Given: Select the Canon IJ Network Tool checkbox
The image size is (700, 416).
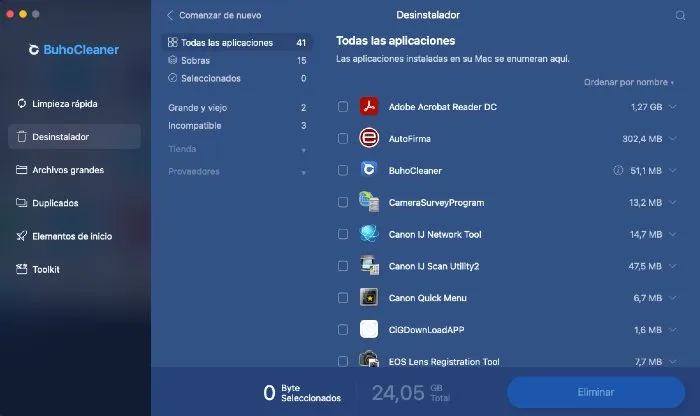Looking at the screenshot, I should 343,234.
